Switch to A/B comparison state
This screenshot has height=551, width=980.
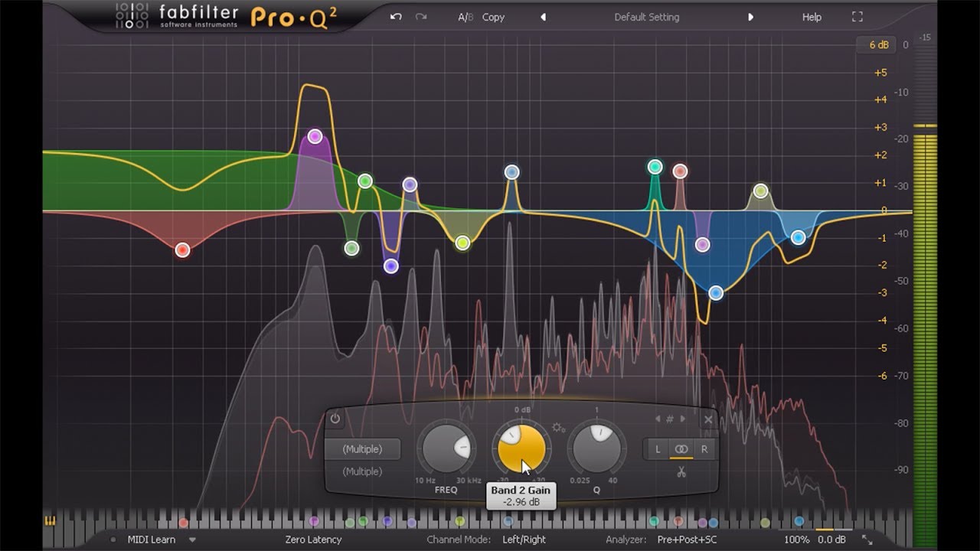point(465,17)
